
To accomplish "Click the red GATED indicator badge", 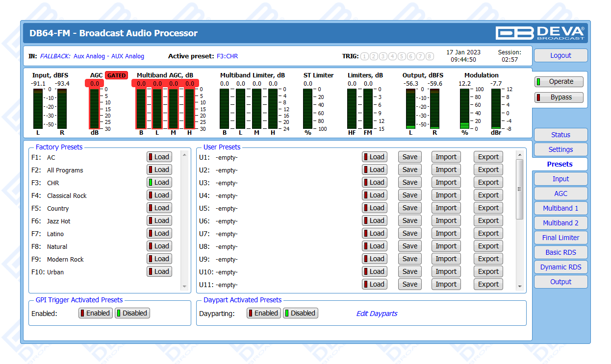I will pyautogui.click(x=116, y=75).
